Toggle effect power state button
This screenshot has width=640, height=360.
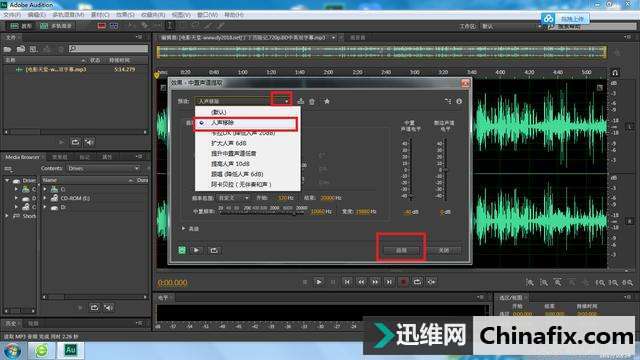pos(182,250)
